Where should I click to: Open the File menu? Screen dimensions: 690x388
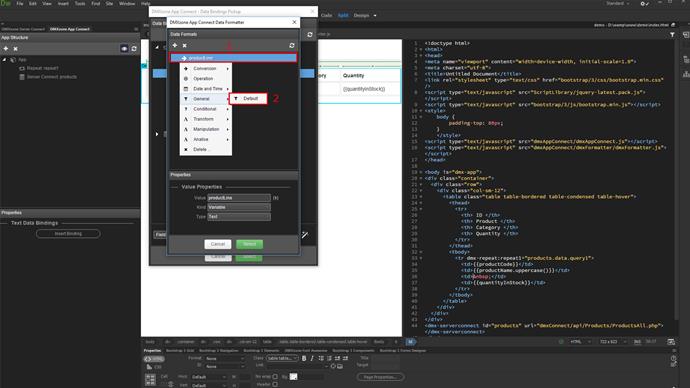[20, 4]
